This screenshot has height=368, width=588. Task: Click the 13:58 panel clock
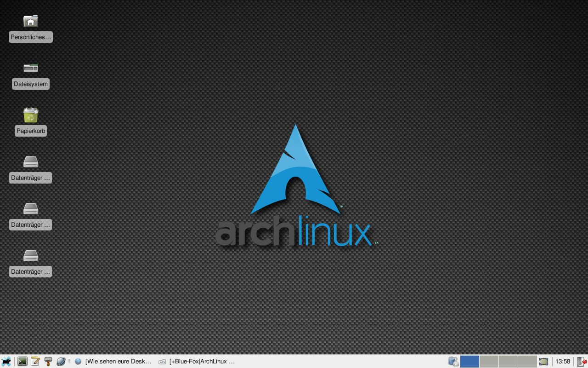563,362
